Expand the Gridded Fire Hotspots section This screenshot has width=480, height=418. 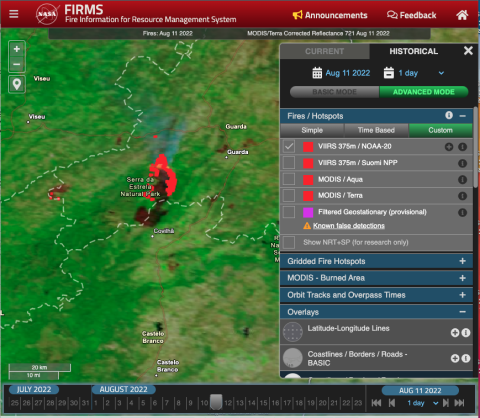[462, 261]
